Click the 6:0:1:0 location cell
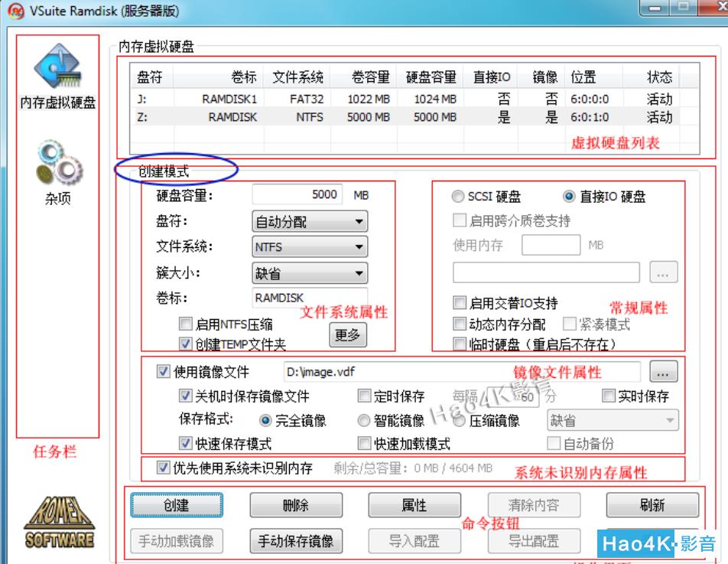The image size is (728, 564). click(590, 116)
